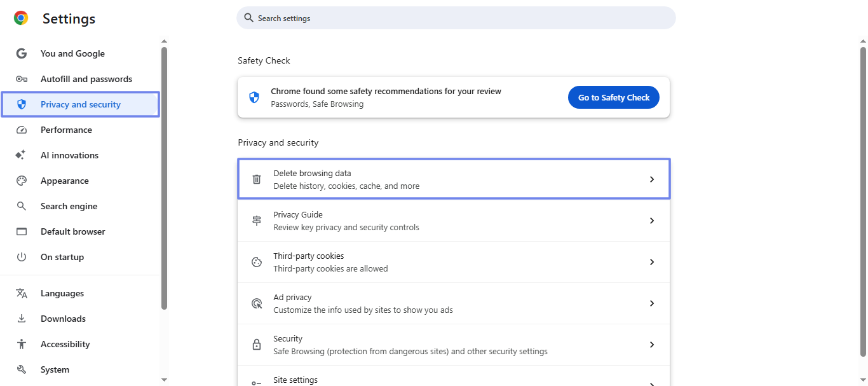Viewport: 868px width, 386px height.
Task: Open the Autofill and passwords section
Action: pyautogui.click(x=86, y=78)
